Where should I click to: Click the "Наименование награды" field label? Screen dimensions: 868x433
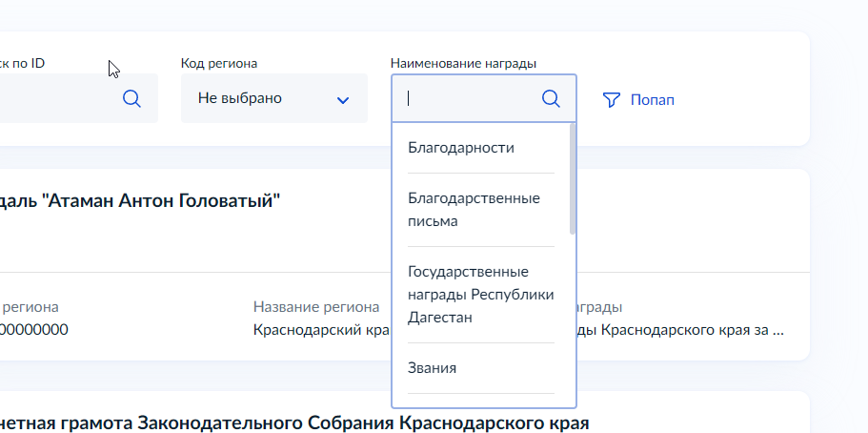pos(463,63)
